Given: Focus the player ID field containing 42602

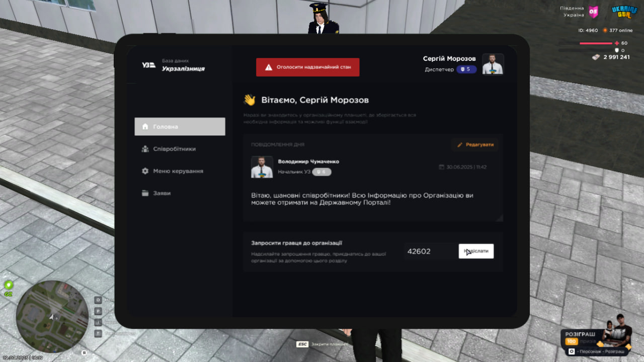Looking at the screenshot, I should (430, 251).
